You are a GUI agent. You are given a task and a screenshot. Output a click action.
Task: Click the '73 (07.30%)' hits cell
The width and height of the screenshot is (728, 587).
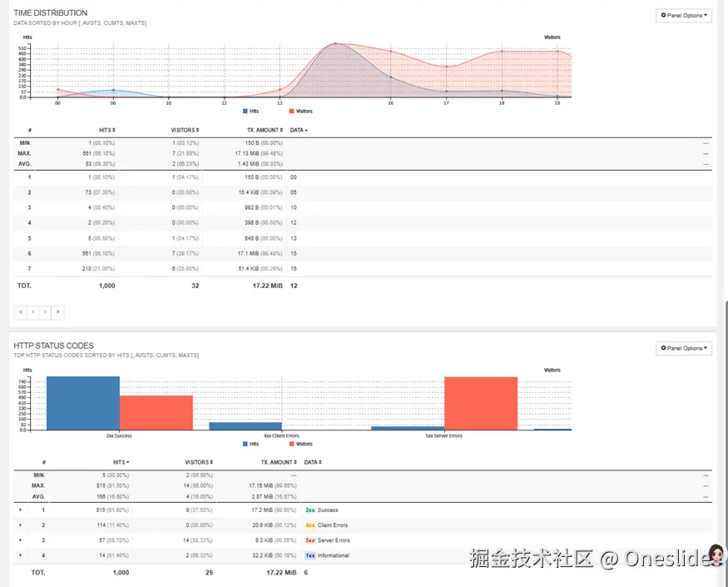pos(100,192)
